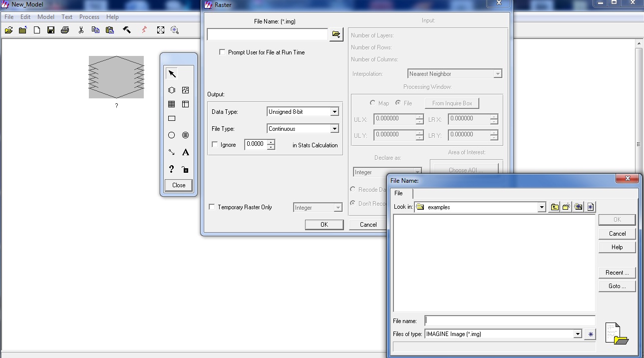Open the Files of type dropdown
Screen dimensions: 644x358
[x=578, y=334]
